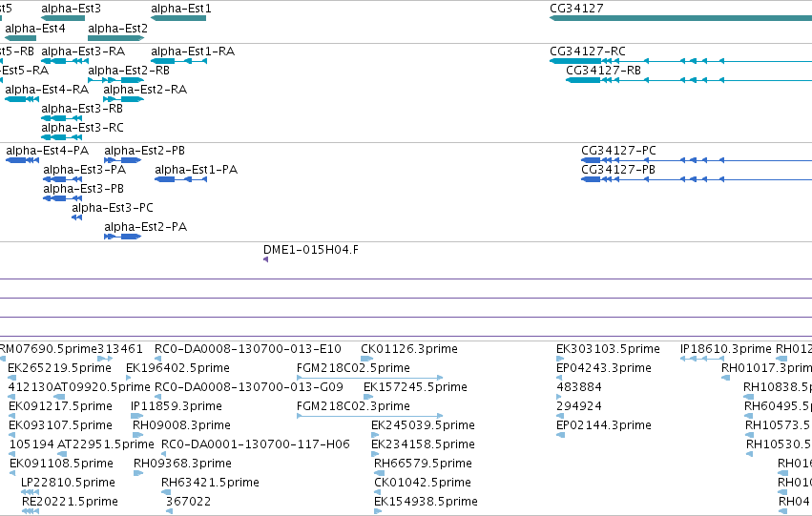Click alpha-Est3-PA protein label
This screenshot has height=516, width=812.
coord(84,170)
